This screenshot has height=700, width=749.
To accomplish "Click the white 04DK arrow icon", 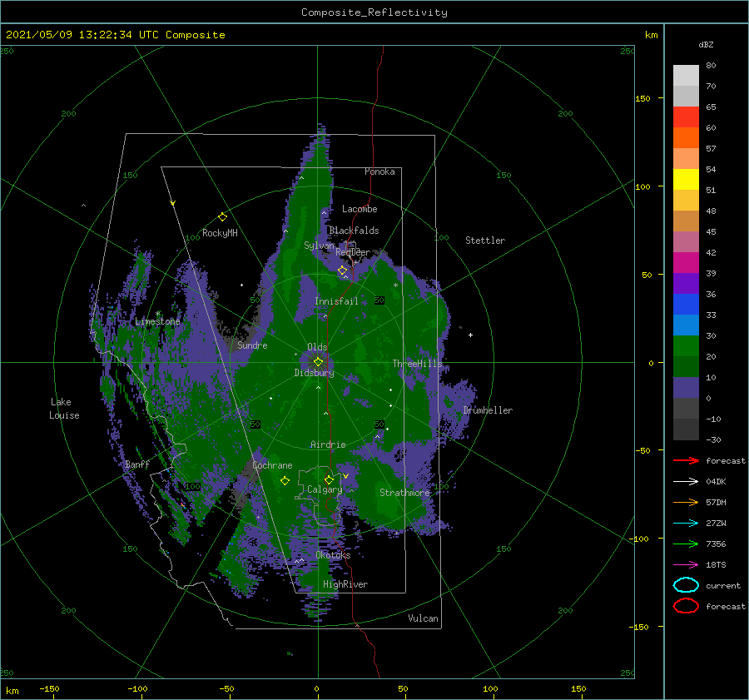I will [686, 482].
